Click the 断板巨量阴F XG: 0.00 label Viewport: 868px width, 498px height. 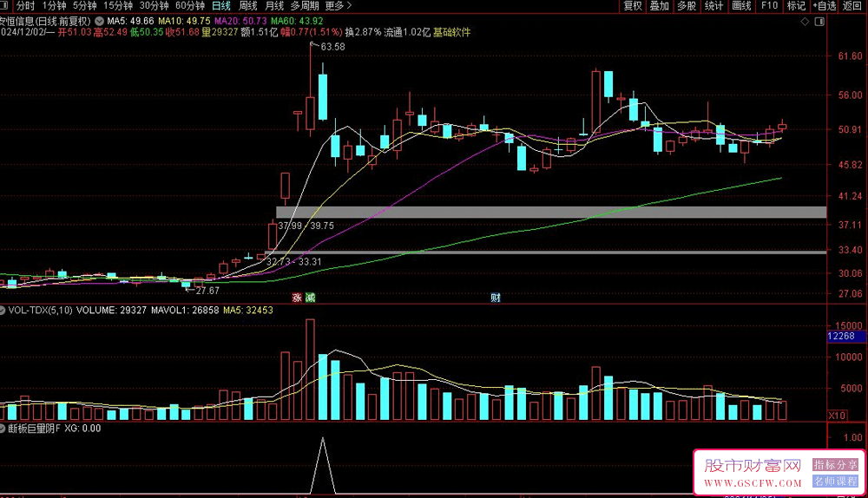54,429
